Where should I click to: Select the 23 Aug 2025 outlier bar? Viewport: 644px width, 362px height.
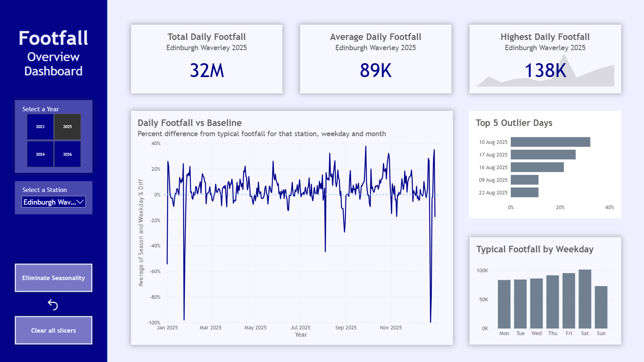click(524, 192)
